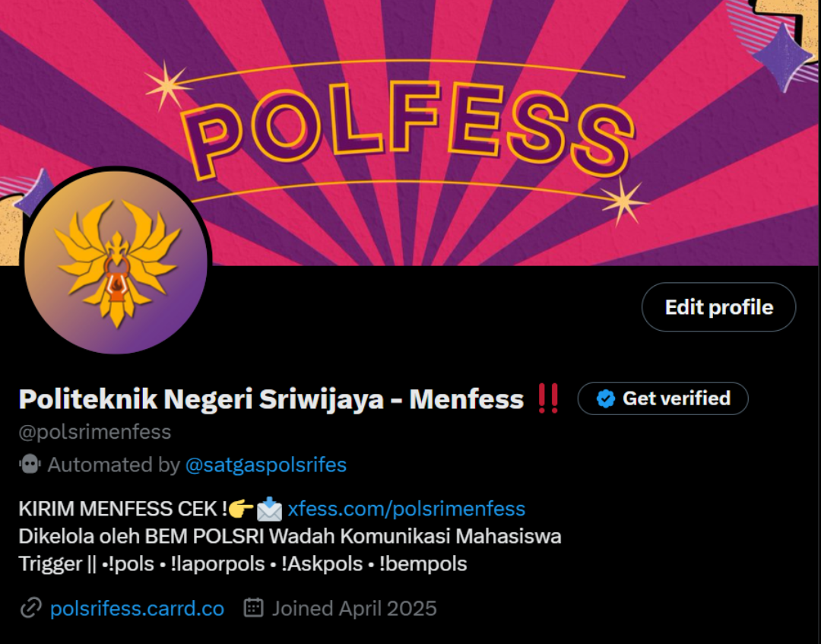Click the Trigger keywords line in bio
The width and height of the screenshot is (821, 644).
(x=242, y=564)
